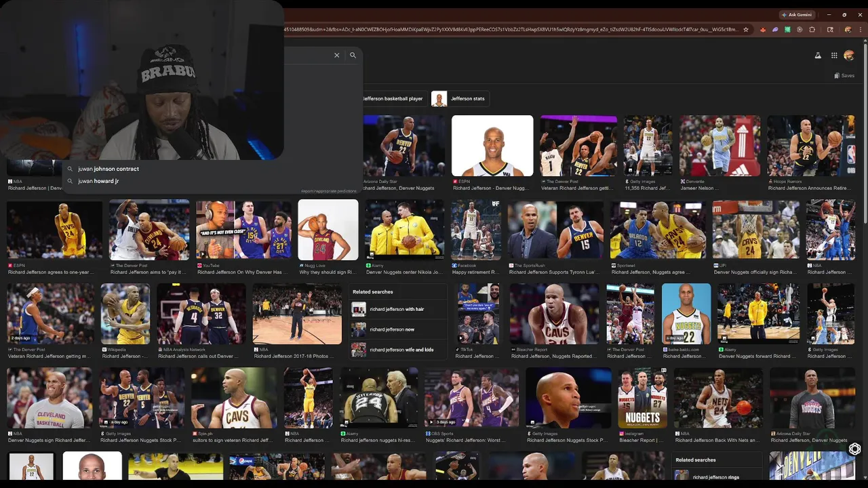Open Saves collection
Image resolution: width=868 pixels, height=488 pixels.
(844, 76)
